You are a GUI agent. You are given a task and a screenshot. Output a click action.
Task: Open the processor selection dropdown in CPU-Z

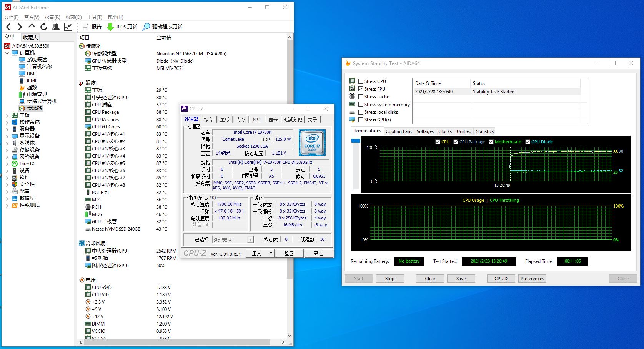point(250,240)
